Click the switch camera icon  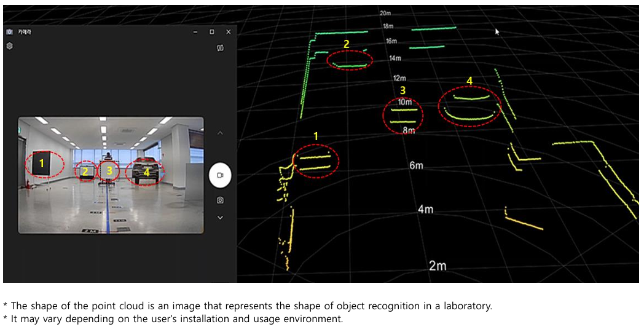(x=220, y=47)
